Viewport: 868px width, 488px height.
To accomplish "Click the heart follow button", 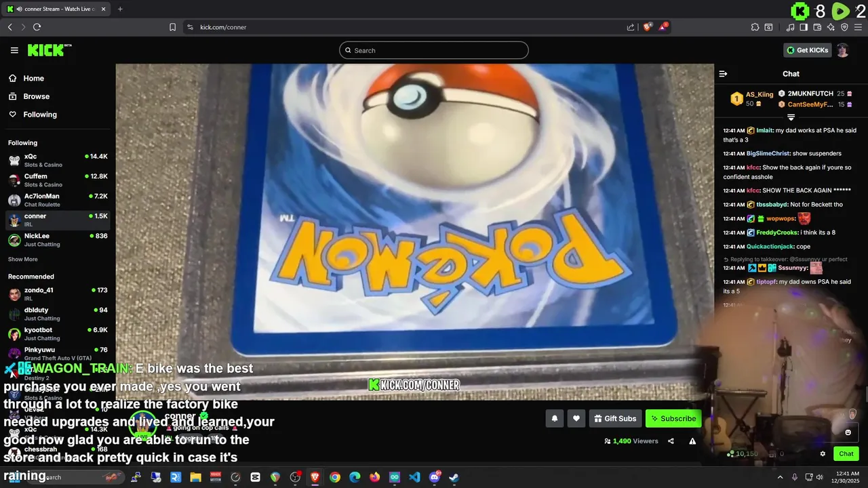I will point(576,419).
